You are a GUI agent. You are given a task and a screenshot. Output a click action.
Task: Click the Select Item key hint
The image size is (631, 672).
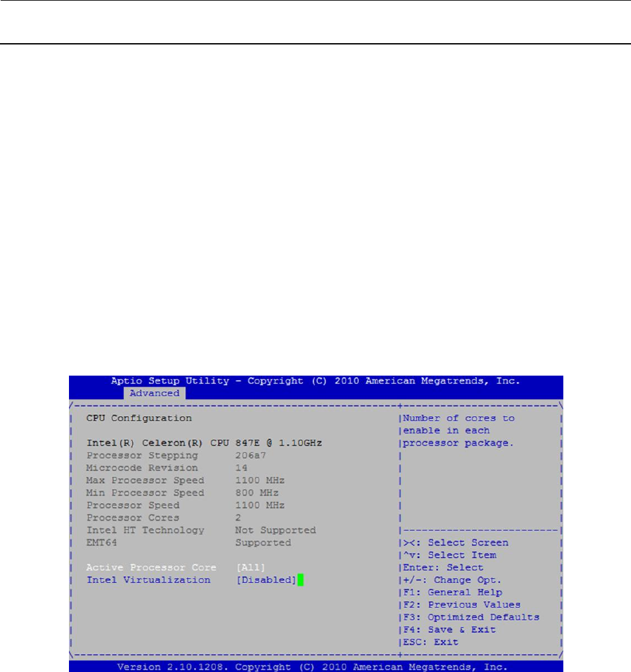(450, 555)
